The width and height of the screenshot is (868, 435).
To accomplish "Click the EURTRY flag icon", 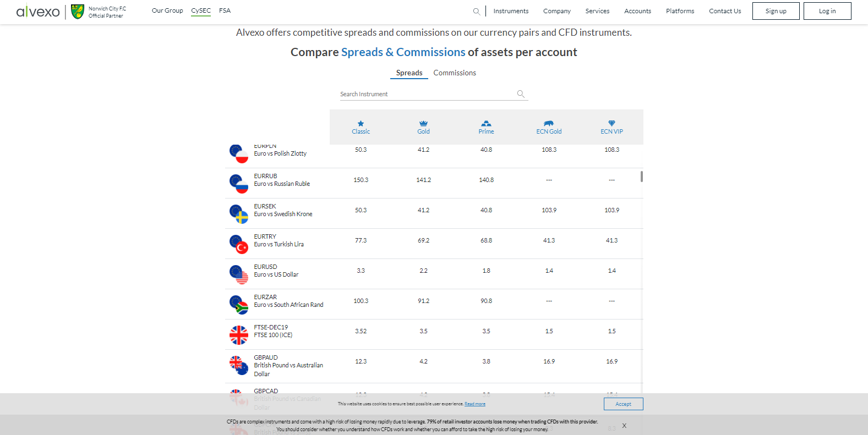I will (239, 244).
